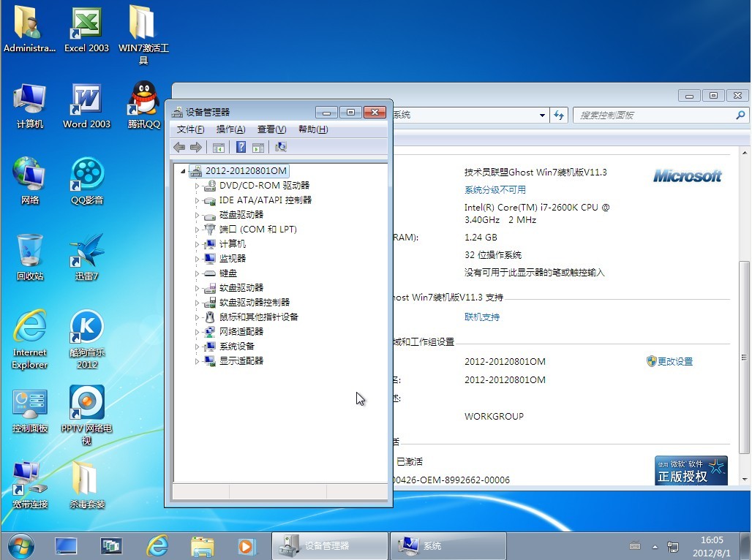Select the 计算机 category in device tree

232,244
